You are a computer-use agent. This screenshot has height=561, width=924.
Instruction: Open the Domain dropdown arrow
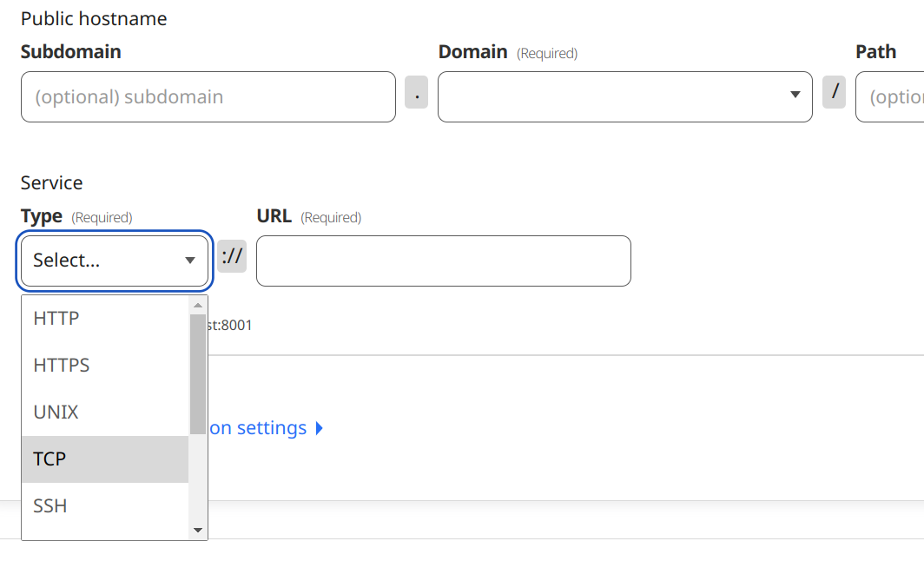pos(793,96)
